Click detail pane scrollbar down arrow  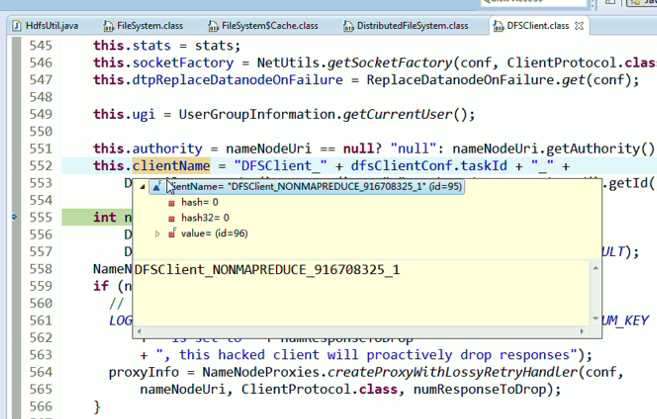point(595,319)
